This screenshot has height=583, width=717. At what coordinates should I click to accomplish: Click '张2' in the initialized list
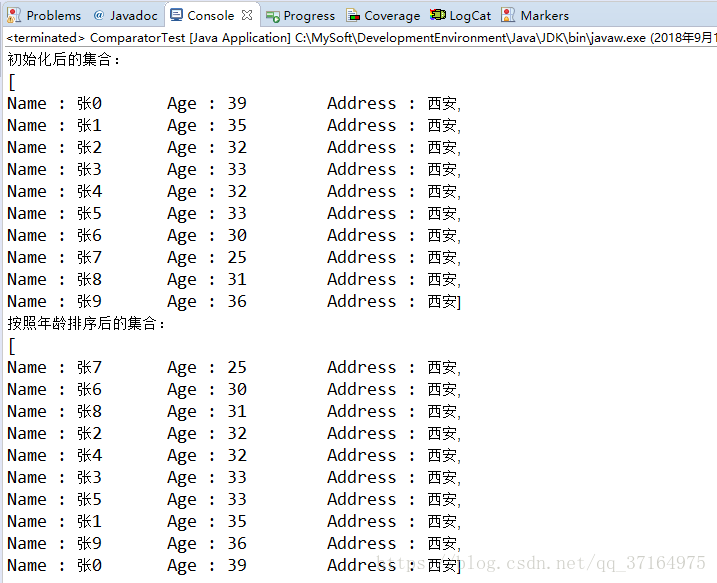click(89, 147)
